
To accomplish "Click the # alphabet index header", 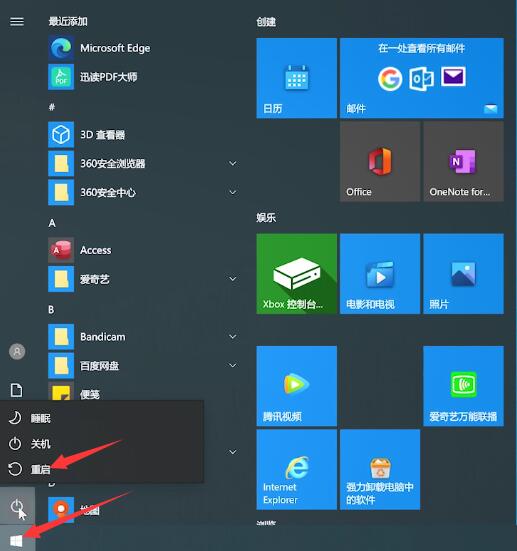I will [52, 107].
